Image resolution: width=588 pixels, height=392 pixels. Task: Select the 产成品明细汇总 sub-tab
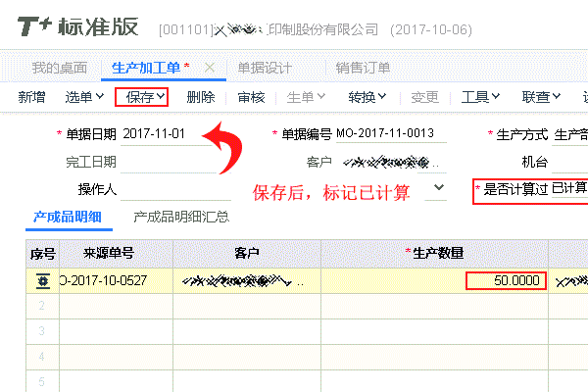click(x=181, y=216)
